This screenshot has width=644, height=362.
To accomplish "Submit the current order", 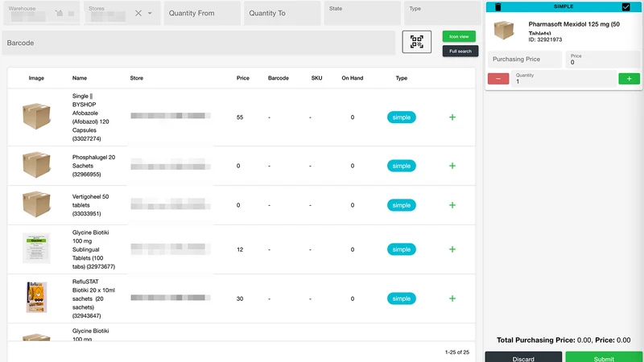I will [604, 357].
